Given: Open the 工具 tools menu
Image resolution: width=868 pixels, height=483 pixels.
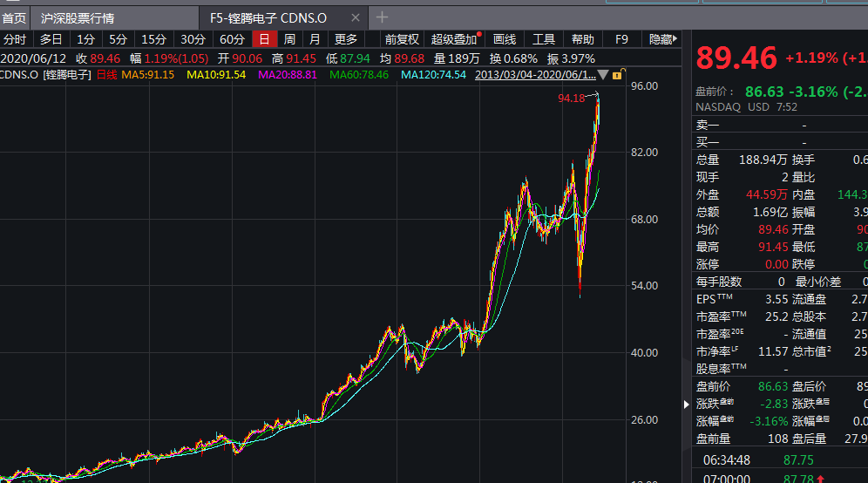Looking at the screenshot, I should pyautogui.click(x=544, y=39).
